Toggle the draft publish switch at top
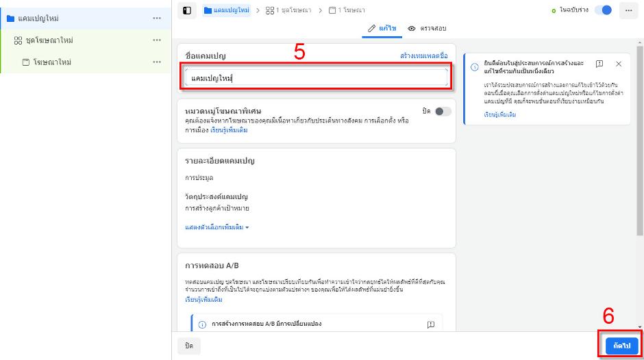The image size is (644, 360). [603, 10]
